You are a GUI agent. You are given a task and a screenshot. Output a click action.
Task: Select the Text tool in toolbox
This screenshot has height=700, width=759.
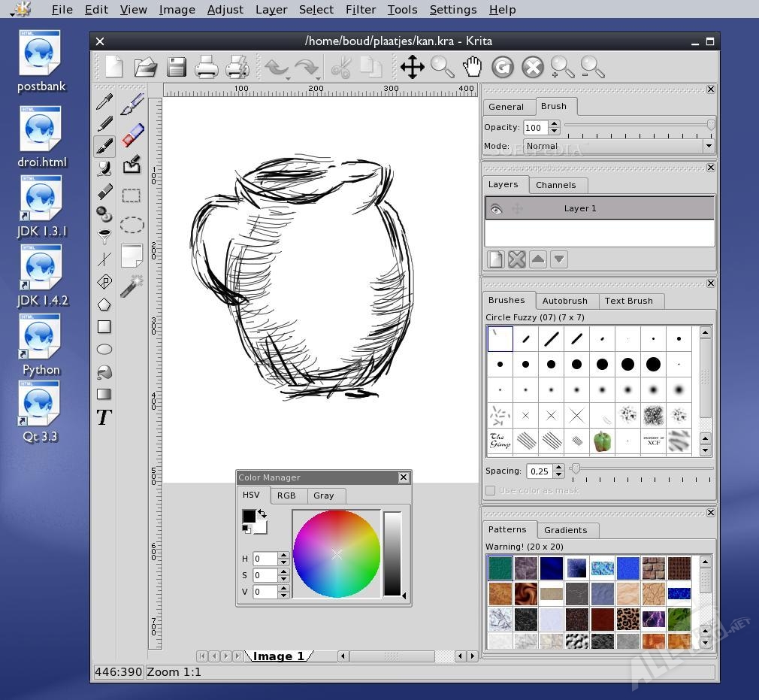[x=104, y=417]
